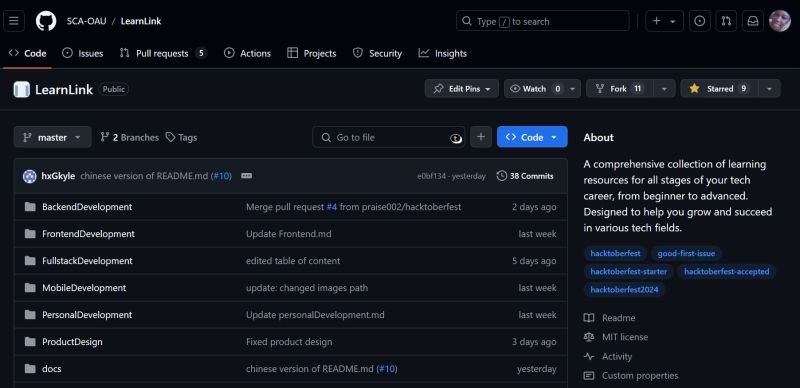Open the PersonalDevelopment folder icon
This screenshot has width=800, height=388.
30,314
